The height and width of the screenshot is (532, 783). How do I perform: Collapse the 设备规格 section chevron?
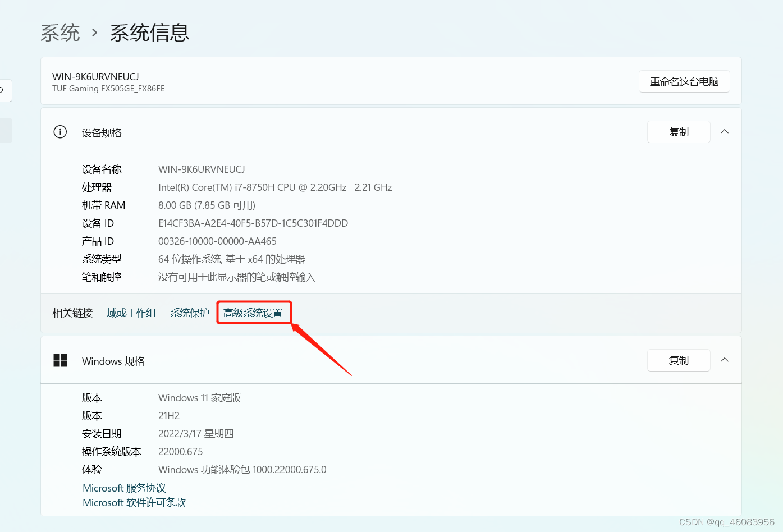tap(725, 131)
